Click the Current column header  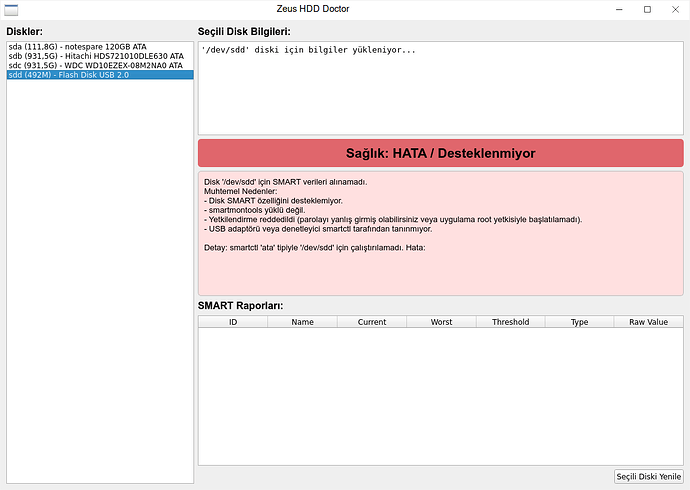click(x=372, y=322)
